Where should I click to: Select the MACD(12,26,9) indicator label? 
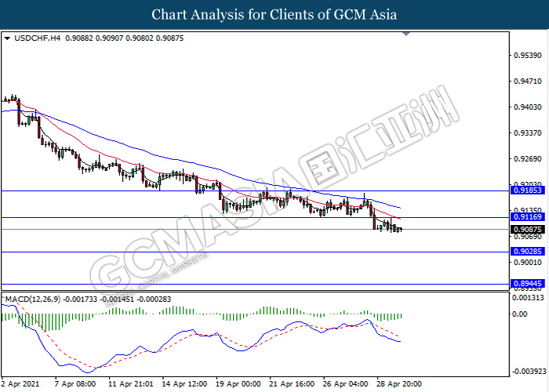click(33, 299)
